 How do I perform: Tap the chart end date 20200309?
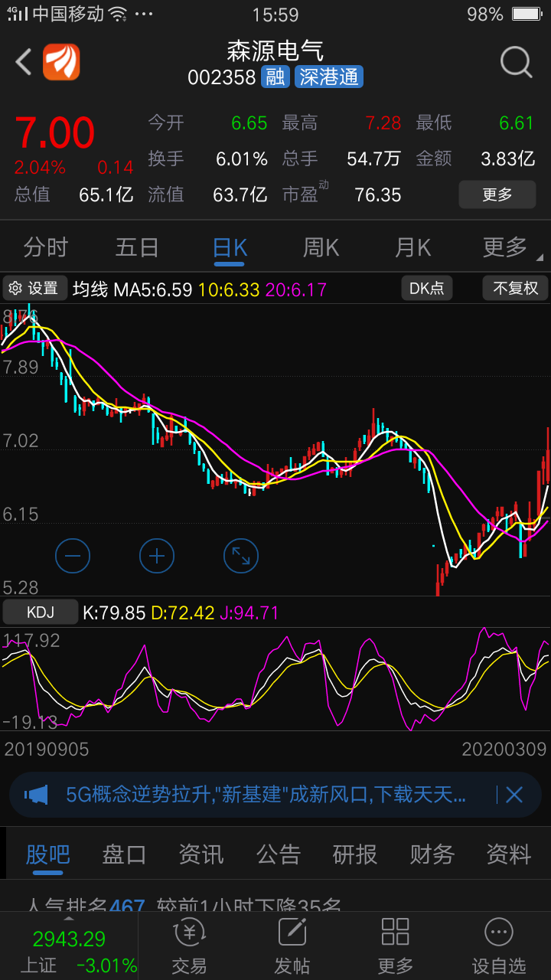[504, 749]
